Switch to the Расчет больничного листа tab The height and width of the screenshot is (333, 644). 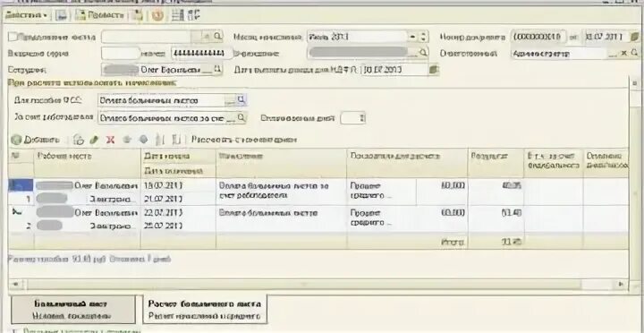(204, 309)
